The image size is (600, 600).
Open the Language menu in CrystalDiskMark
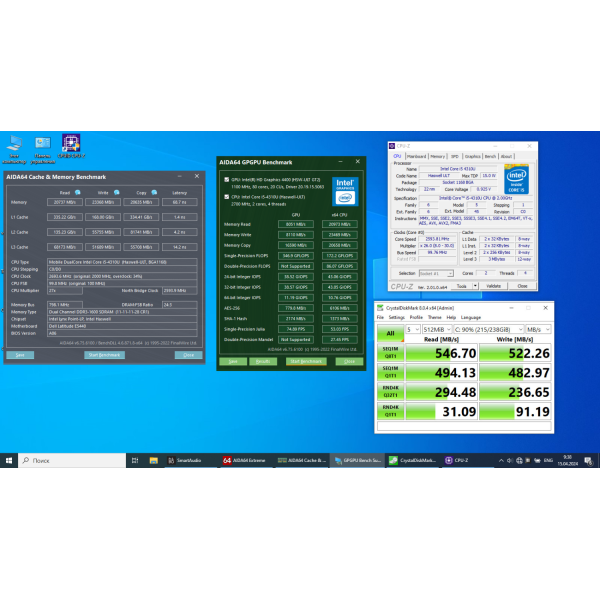pos(471,317)
